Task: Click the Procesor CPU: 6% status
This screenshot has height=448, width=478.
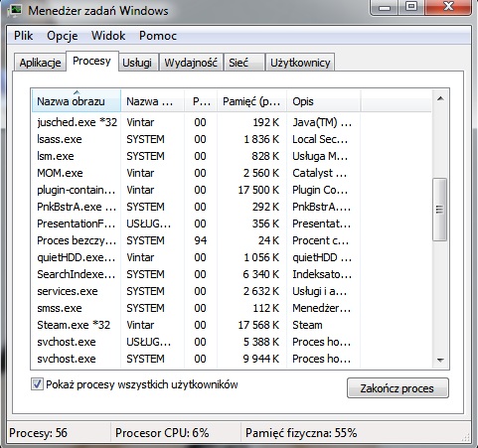Action: tap(162, 433)
